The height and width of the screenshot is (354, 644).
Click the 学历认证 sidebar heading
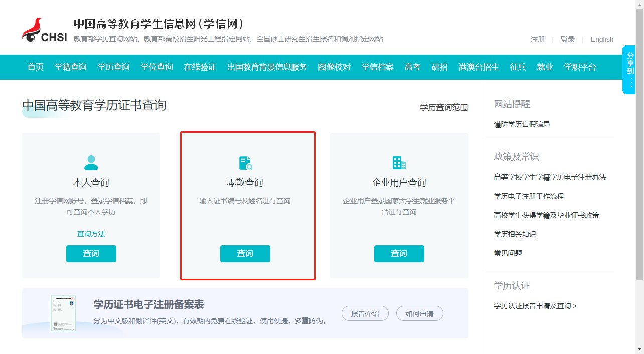(x=512, y=286)
